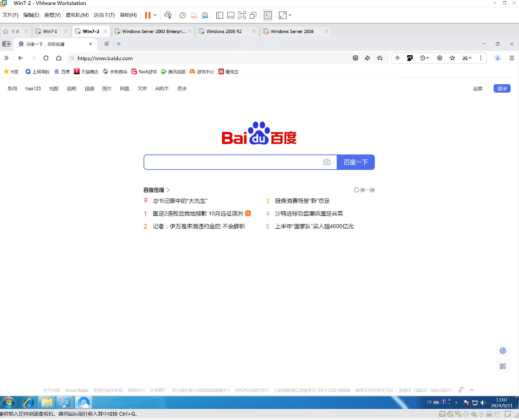Toggle the VMware thumbnail bar icon

pyautogui.click(x=231, y=15)
